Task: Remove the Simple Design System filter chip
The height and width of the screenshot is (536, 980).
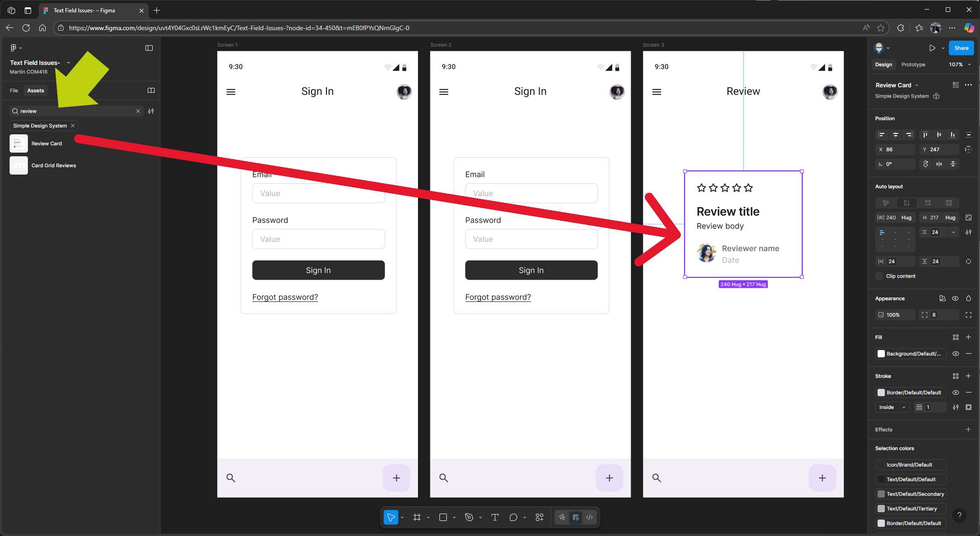Action: [x=73, y=126]
